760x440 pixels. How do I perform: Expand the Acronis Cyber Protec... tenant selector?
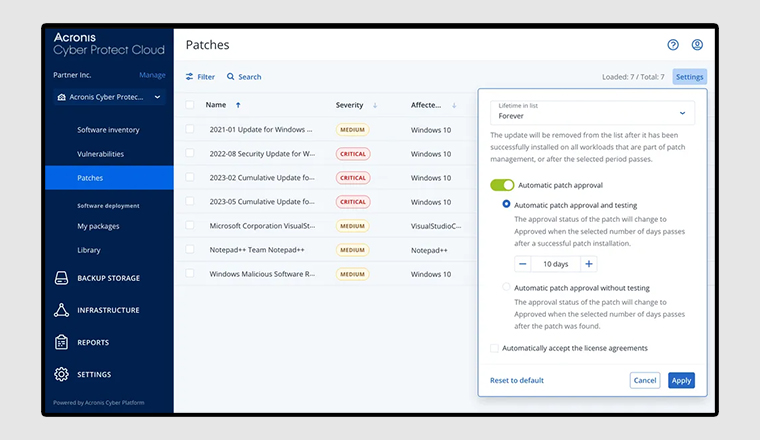click(x=110, y=97)
